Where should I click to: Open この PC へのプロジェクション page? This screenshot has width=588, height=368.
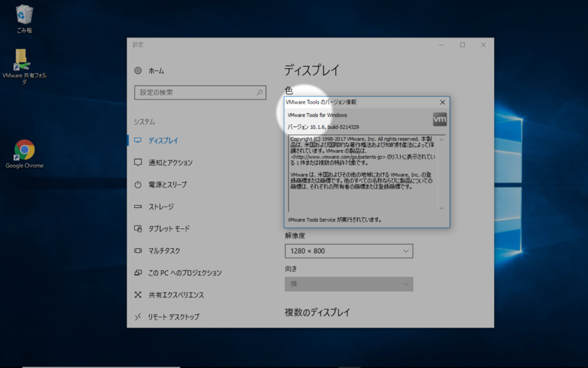(185, 273)
